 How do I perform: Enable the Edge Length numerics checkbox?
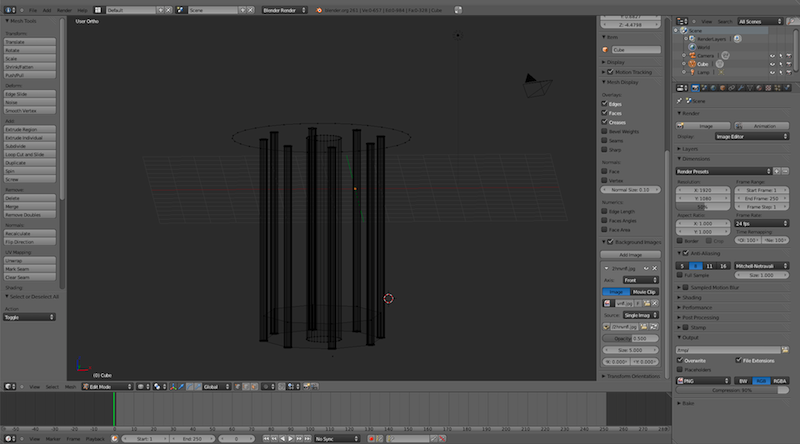tap(605, 211)
